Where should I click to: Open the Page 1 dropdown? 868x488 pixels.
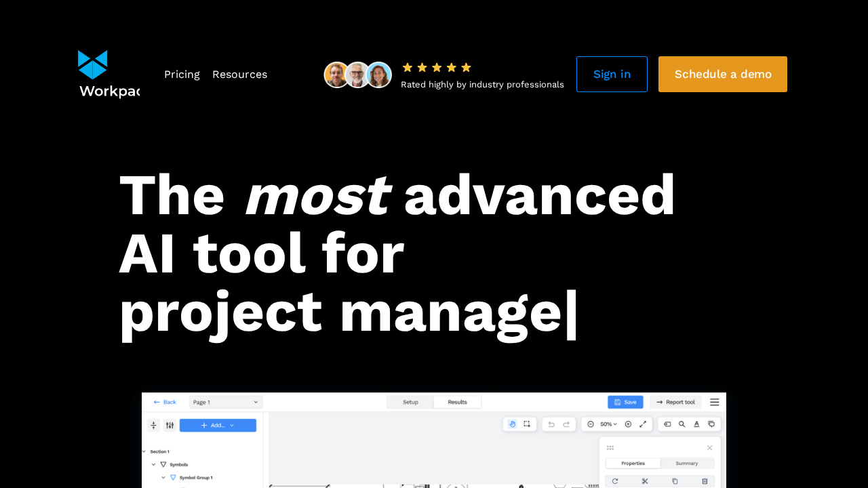click(226, 402)
